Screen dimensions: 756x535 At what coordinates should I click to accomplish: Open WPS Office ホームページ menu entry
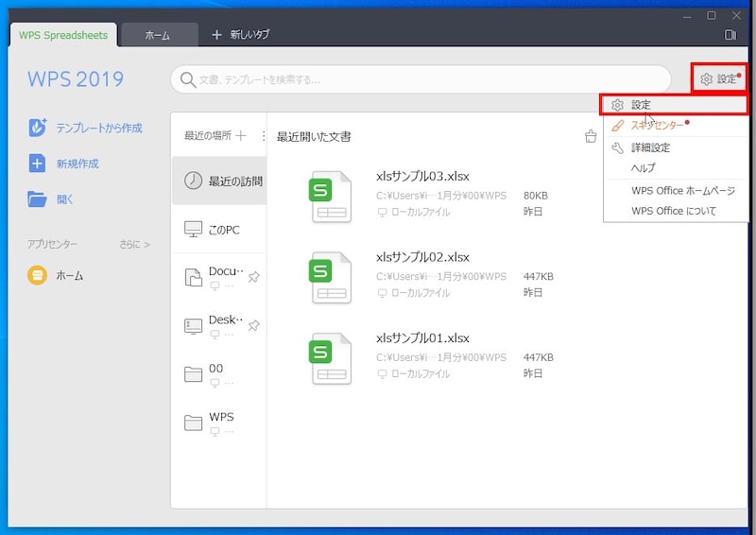[x=676, y=191]
